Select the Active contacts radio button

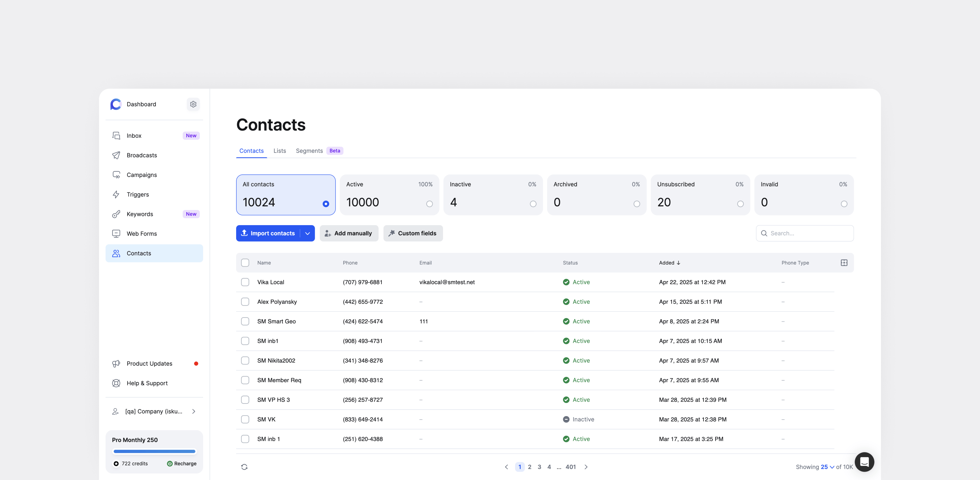430,204
